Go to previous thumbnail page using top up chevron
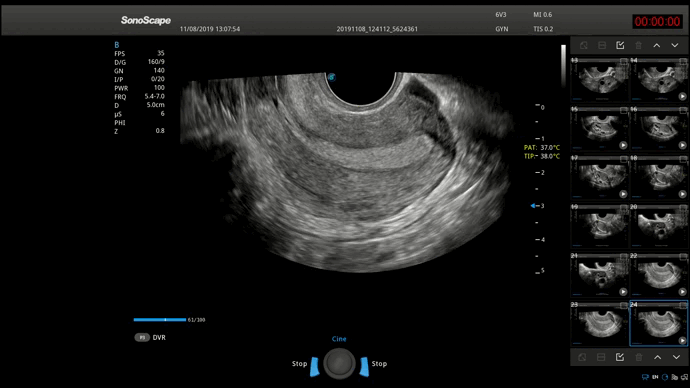Screen dimensions: 690x388 [657, 45]
